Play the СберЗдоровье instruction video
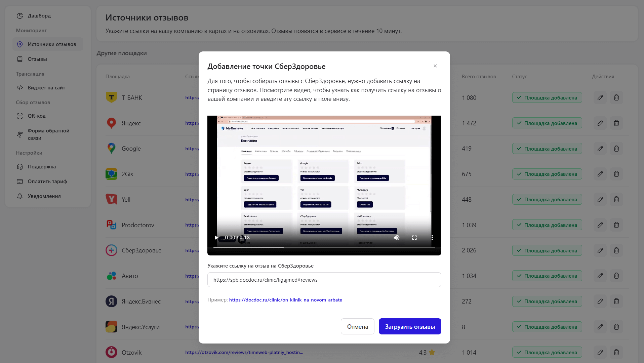644x363 pixels. click(x=216, y=238)
